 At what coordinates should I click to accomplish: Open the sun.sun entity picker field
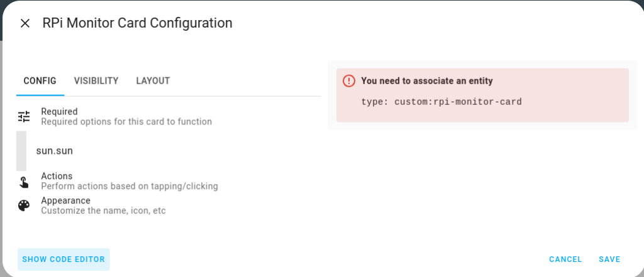coord(169,151)
